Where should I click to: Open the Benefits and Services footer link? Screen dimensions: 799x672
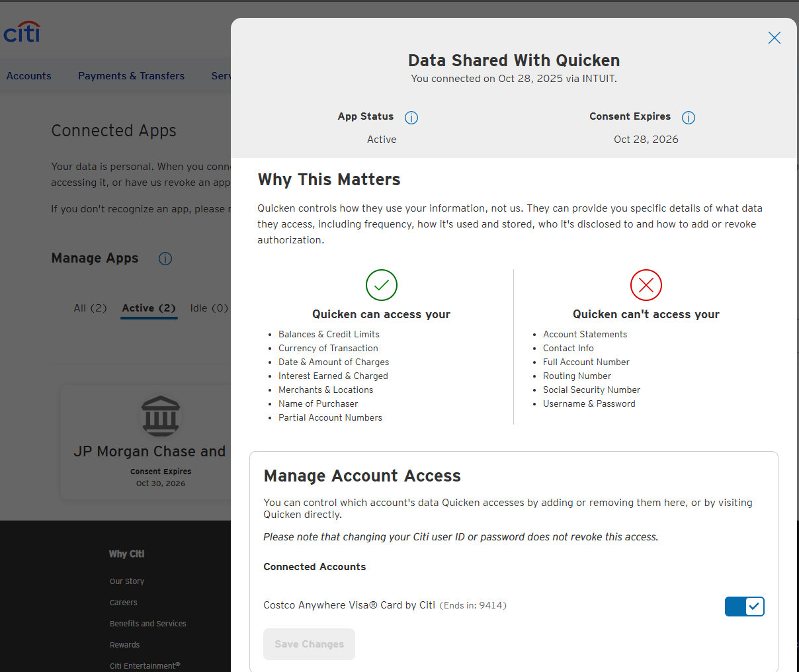pyautogui.click(x=148, y=624)
